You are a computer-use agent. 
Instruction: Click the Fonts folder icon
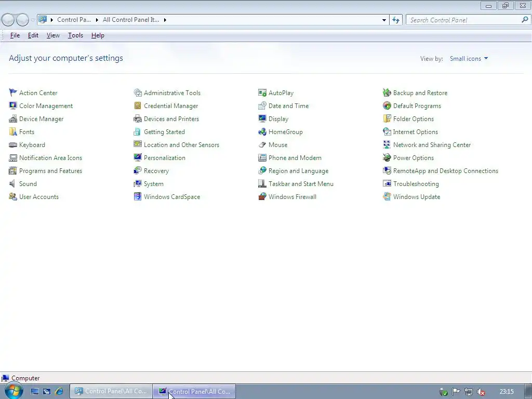[x=13, y=131]
